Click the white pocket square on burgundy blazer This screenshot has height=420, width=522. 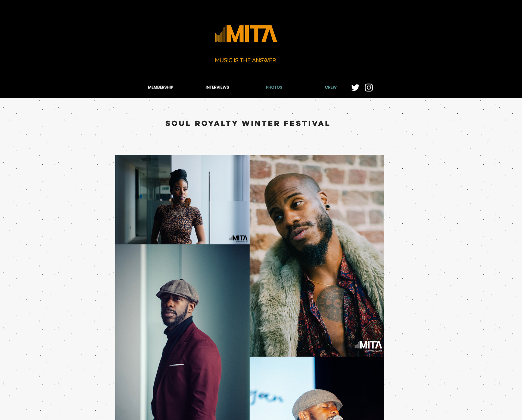tap(176, 365)
